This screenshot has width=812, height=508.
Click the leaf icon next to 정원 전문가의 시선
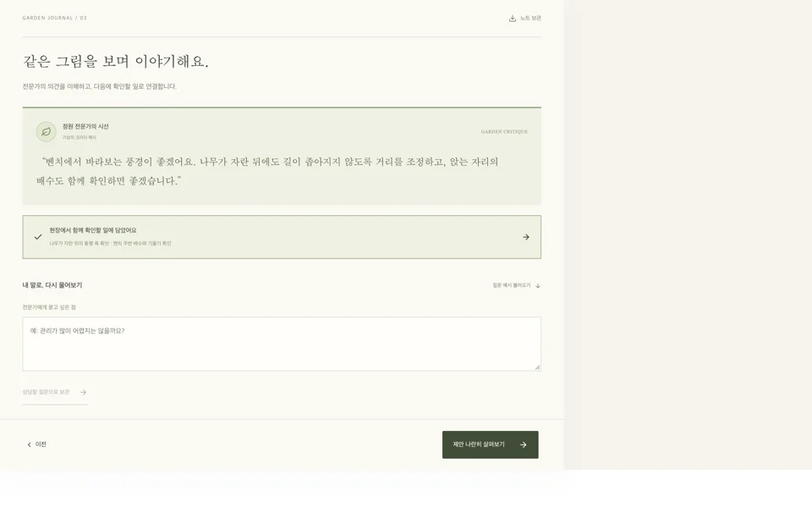click(46, 132)
